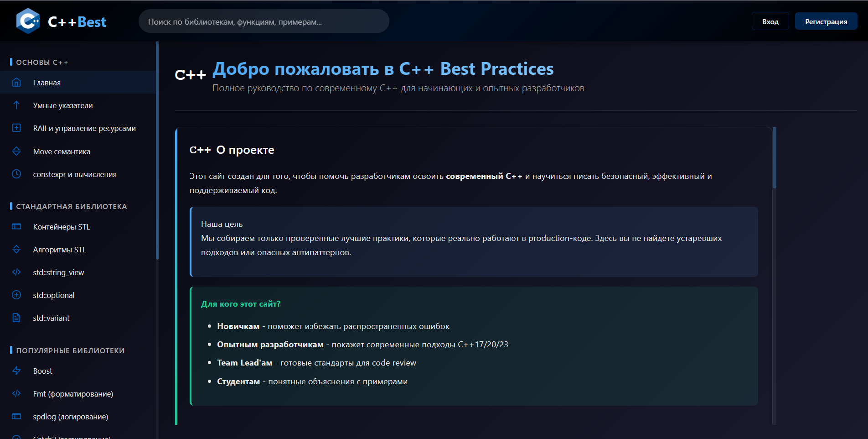The image size is (868, 439).
Task: Click the icon beside Move семантика
Action: [x=16, y=151]
